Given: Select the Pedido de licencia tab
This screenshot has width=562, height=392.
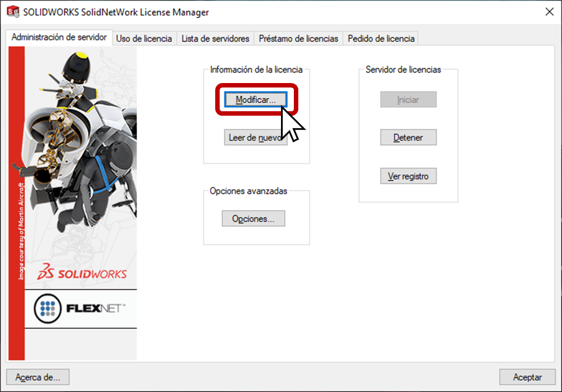Looking at the screenshot, I should pos(381,39).
